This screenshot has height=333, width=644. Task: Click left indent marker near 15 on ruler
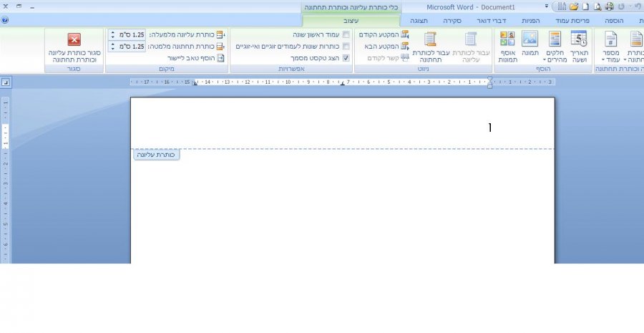tap(195, 84)
